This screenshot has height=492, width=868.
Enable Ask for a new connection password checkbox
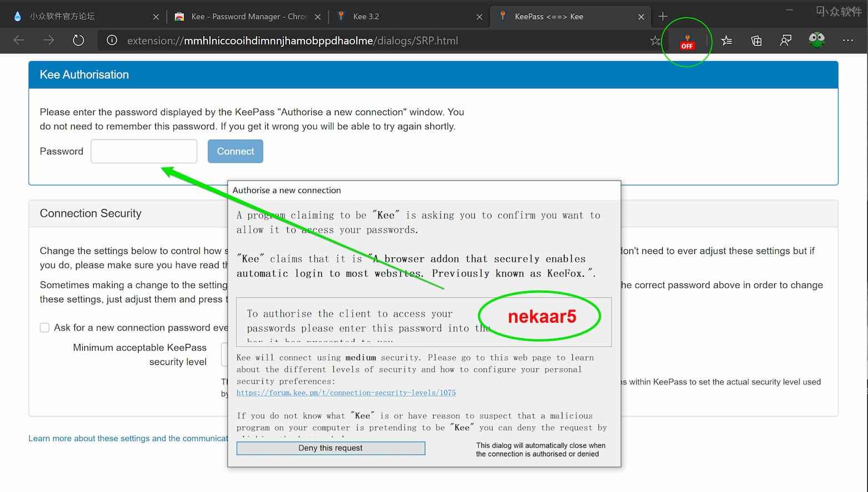44,327
